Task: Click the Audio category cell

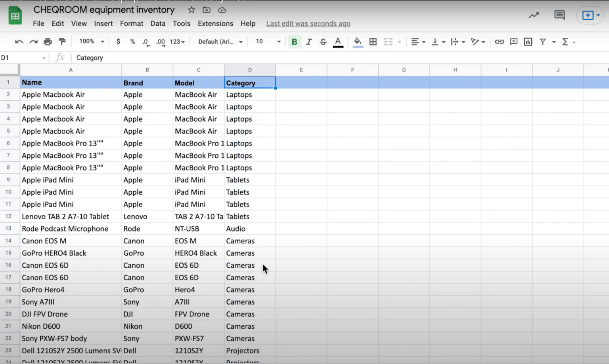Action: (x=250, y=229)
